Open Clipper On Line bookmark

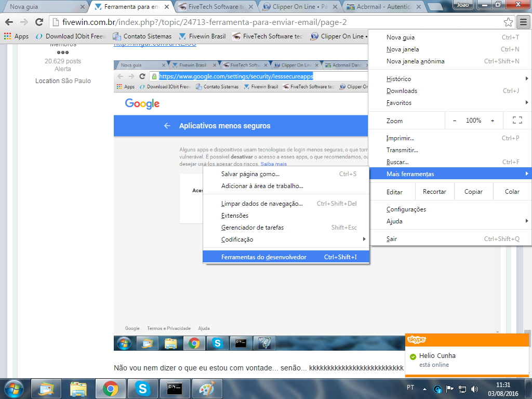click(x=339, y=36)
